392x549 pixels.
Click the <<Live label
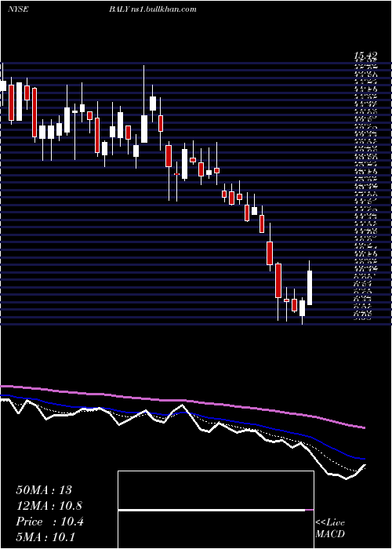pos(330,523)
